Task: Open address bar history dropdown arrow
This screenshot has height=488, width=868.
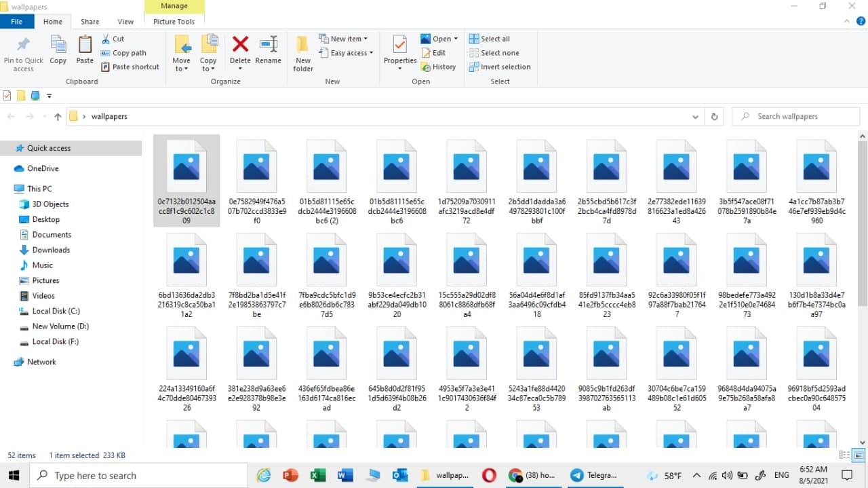Action: [x=695, y=117]
